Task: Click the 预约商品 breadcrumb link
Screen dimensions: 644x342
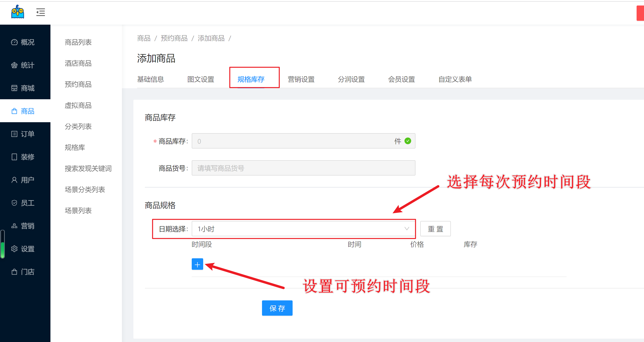Action: click(174, 38)
